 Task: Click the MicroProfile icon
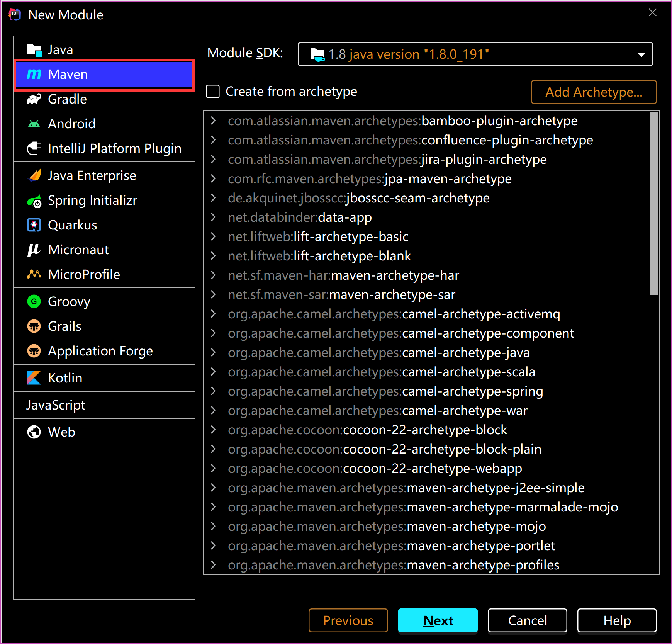(34, 274)
